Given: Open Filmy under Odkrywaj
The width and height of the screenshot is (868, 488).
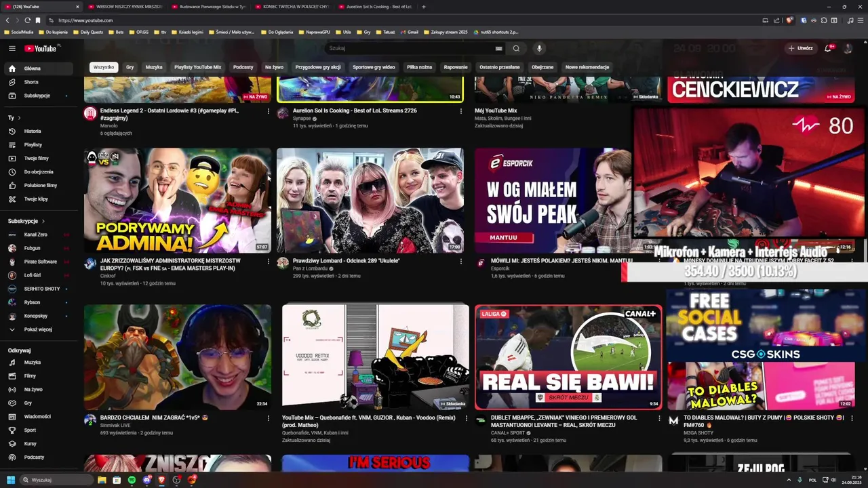Looking at the screenshot, I should click(38, 375).
